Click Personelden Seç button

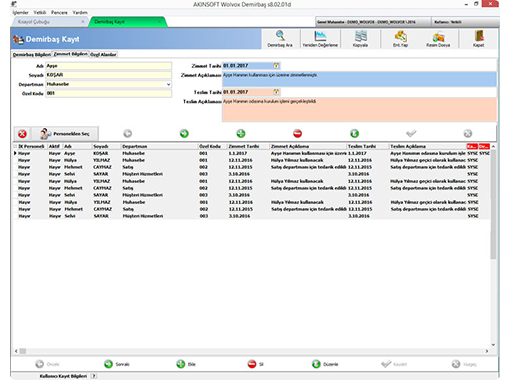[x=65, y=134]
